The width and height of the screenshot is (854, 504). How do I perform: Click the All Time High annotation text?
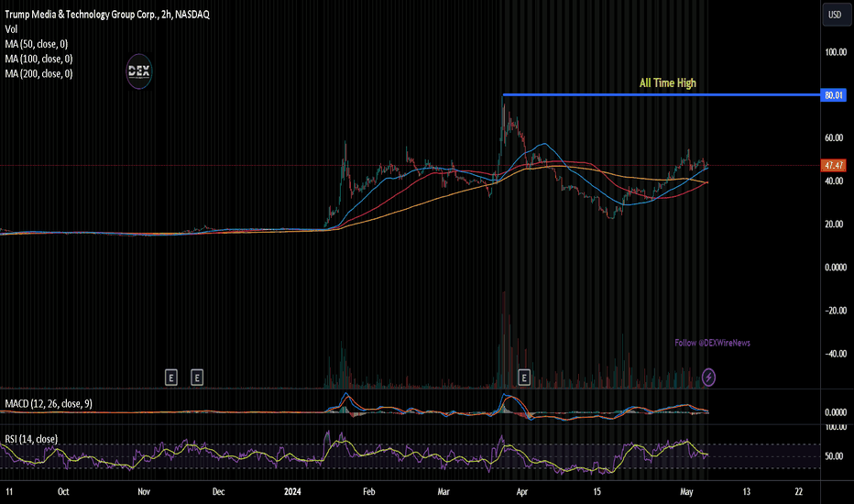pos(668,82)
